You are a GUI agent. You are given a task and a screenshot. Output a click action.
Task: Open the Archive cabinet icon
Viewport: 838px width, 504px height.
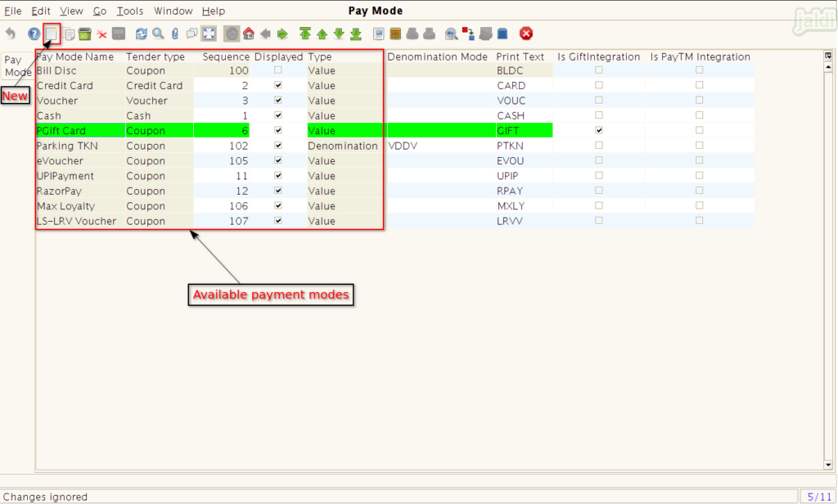coord(395,34)
